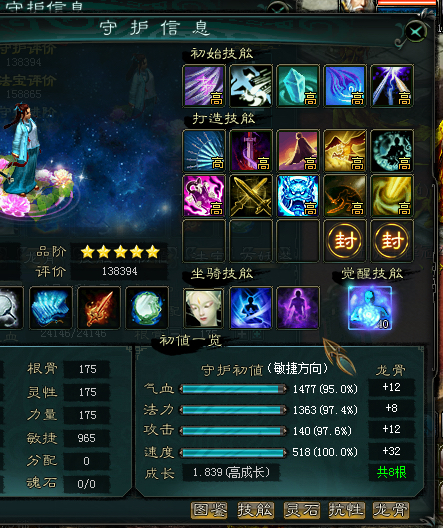Click the 抗性 button

coord(346,510)
